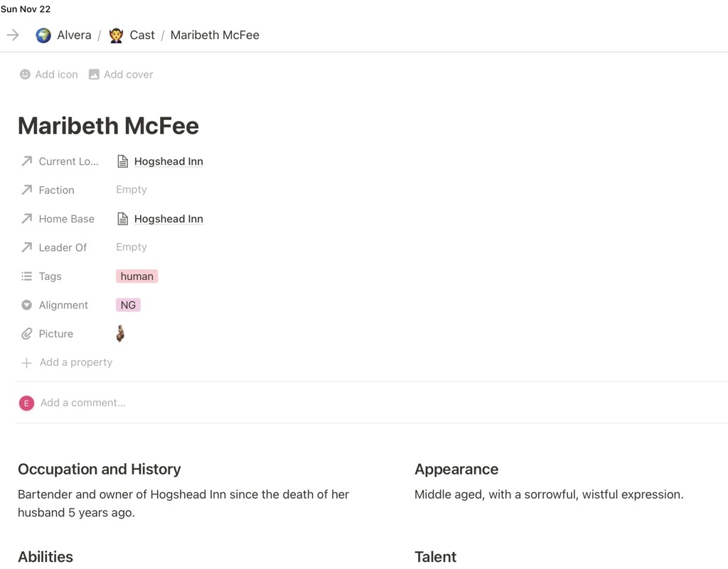Image resolution: width=728 pixels, height=569 pixels.
Task: Click the Add cover image button
Action: click(x=121, y=75)
